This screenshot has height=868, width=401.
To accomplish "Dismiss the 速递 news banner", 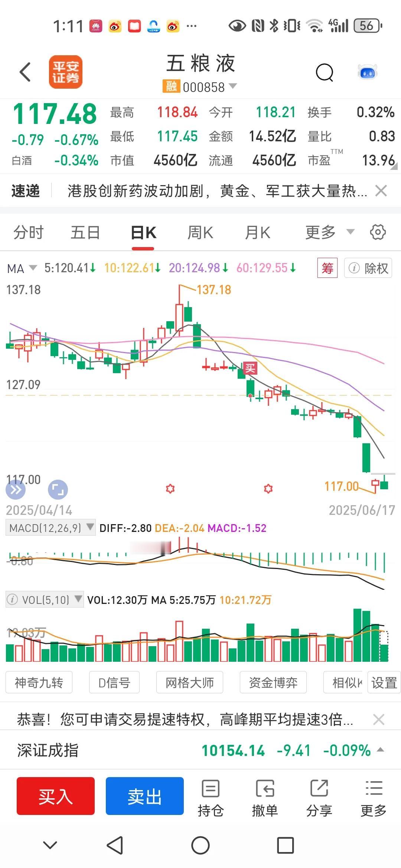I will [x=381, y=191].
